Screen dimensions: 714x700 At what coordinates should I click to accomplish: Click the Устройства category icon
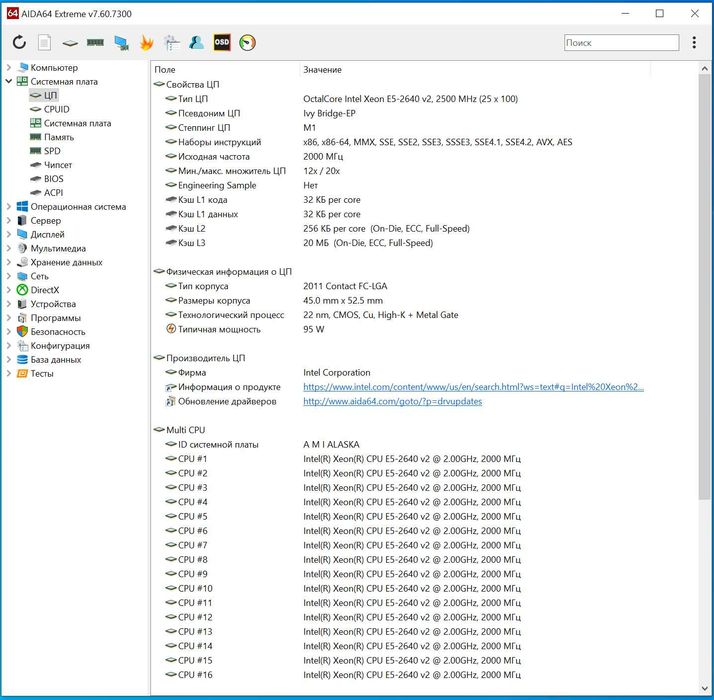click(x=22, y=304)
